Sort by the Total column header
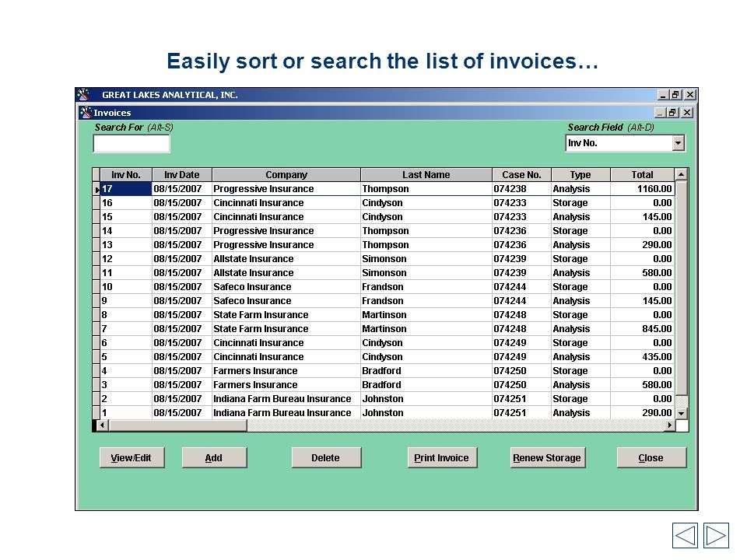Viewport: 747px width, 560px height. 642,175
